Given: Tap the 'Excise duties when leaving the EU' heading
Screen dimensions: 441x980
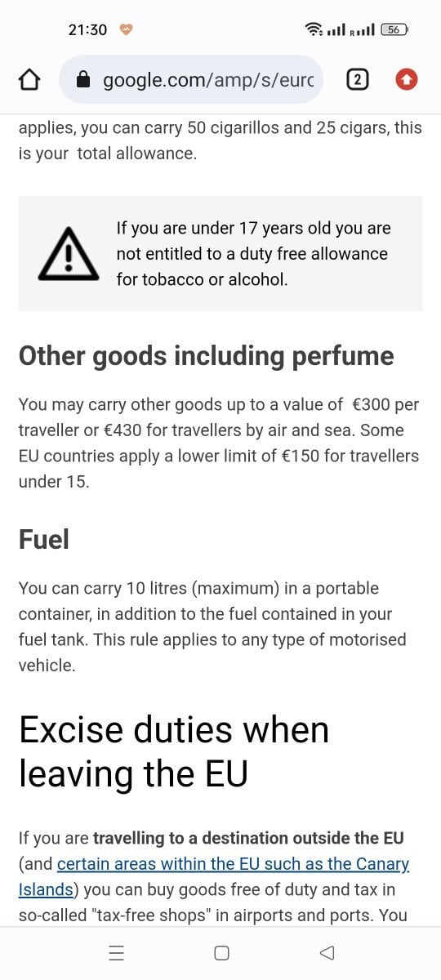Looking at the screenshot, I should [174, 751].
